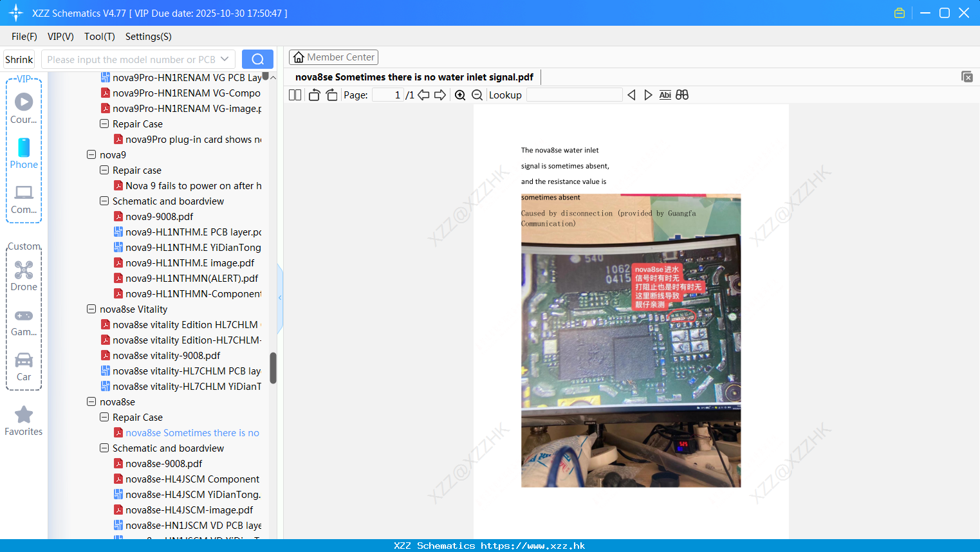Collapse the nova8se Vitality node
Viewport: 980px width, 552px height.
pyautogui.click(x=91, y=309)
